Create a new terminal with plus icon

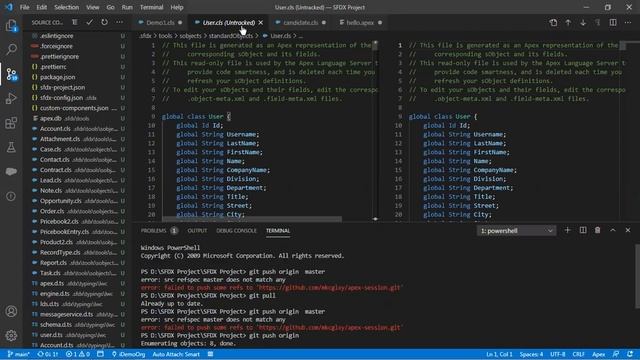tap(567, 230)
